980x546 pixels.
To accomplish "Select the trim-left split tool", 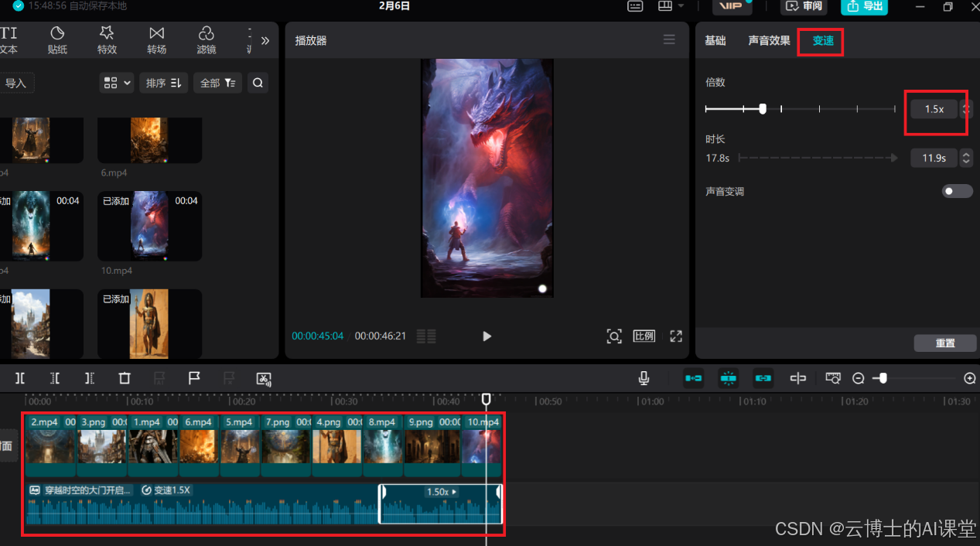I will [55, 378].
